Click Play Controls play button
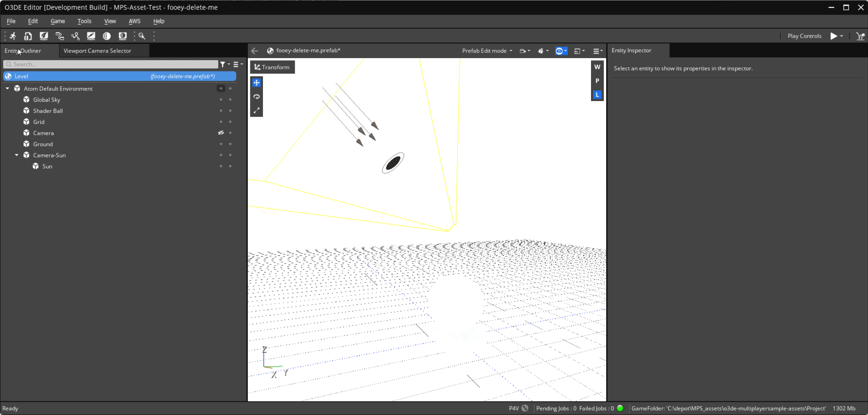The height and width of the screenshot is (415, 868). click(834, 36)
